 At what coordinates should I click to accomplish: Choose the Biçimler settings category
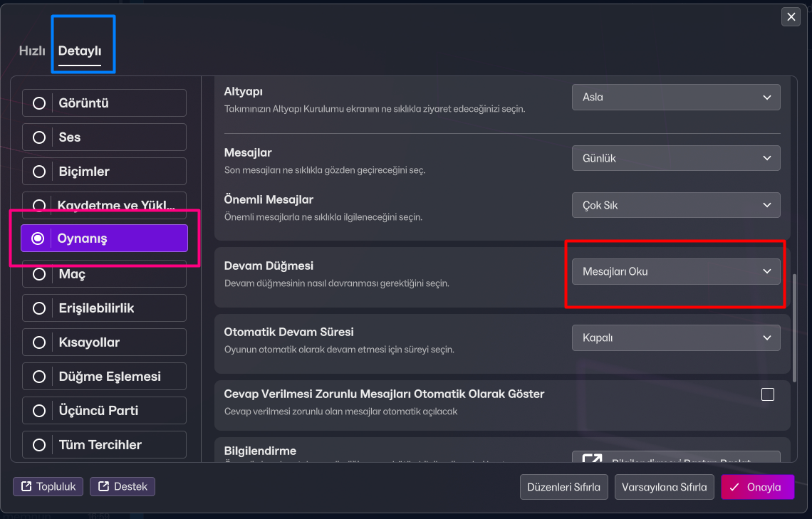point(104,172)
